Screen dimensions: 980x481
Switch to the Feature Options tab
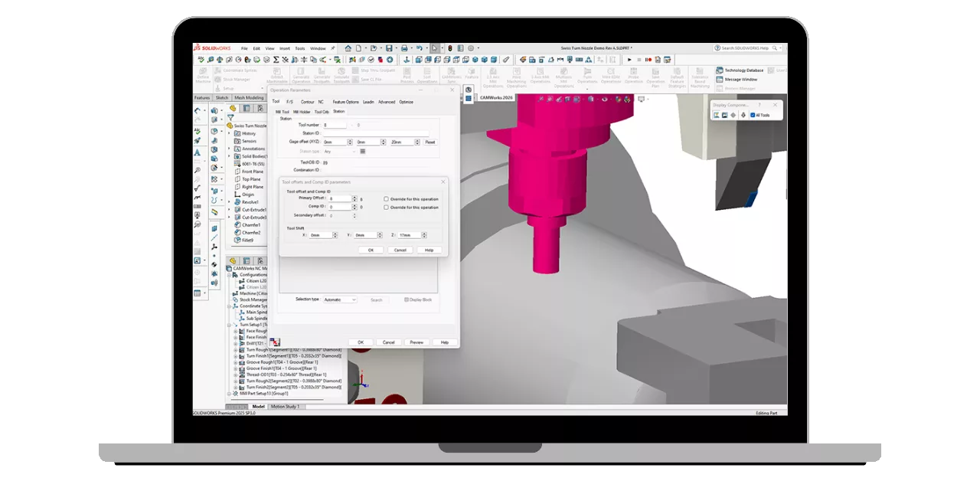tap(345, 102)
